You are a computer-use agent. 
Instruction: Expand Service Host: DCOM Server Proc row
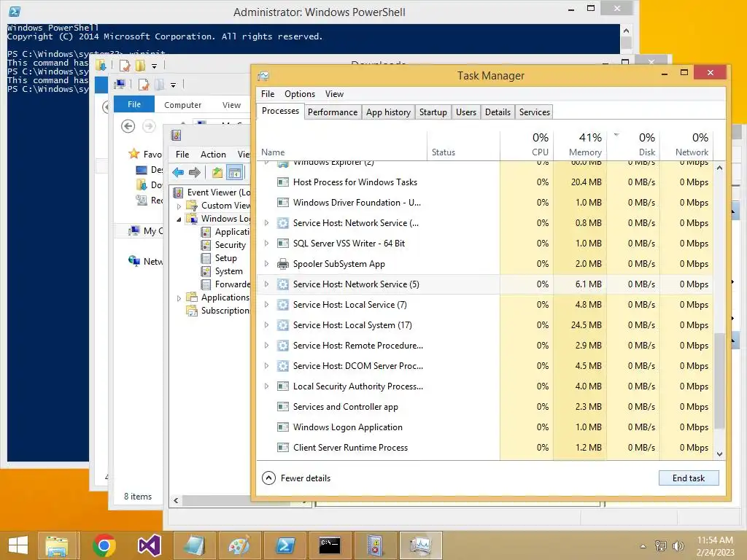click(x=266, y=366)
